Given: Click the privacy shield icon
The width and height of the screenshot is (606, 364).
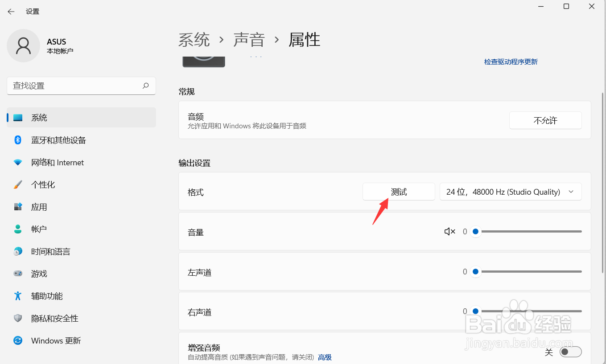Looking at the screenshot, I should (x=18, y=318).
